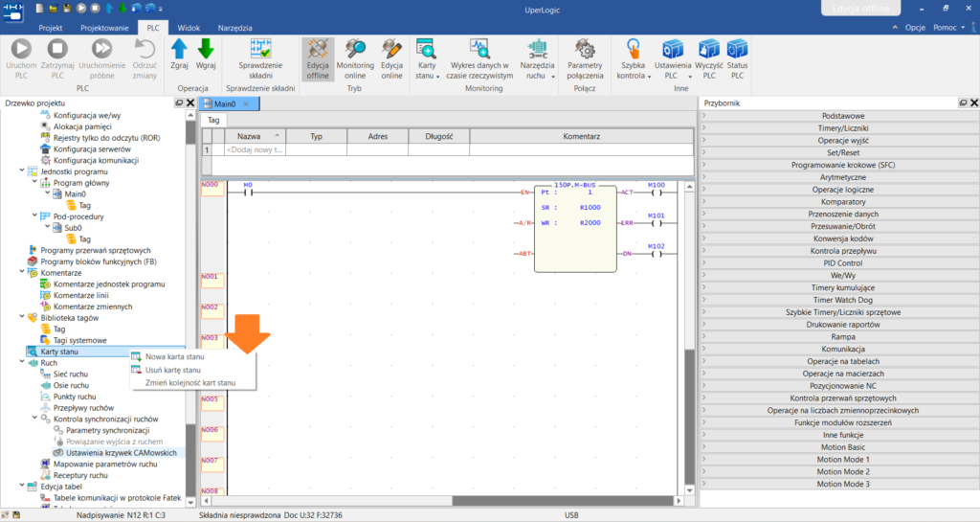Select the Tag subtab above table

[213, 120]
